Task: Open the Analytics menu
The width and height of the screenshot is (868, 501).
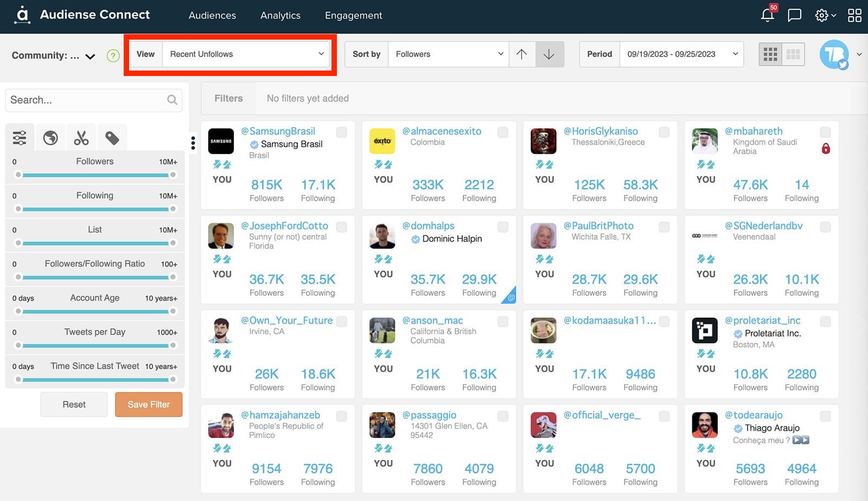Action: (280, 16)
